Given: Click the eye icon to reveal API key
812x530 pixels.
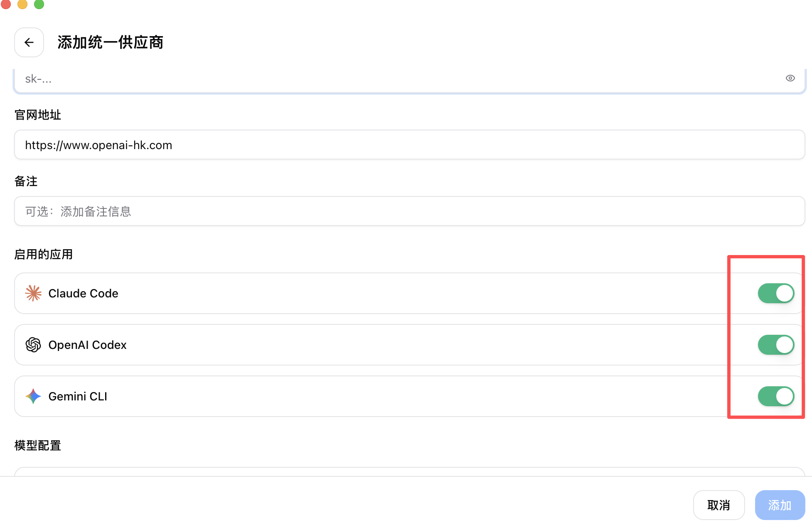Looking at the screenshot, I should [790, 78].
